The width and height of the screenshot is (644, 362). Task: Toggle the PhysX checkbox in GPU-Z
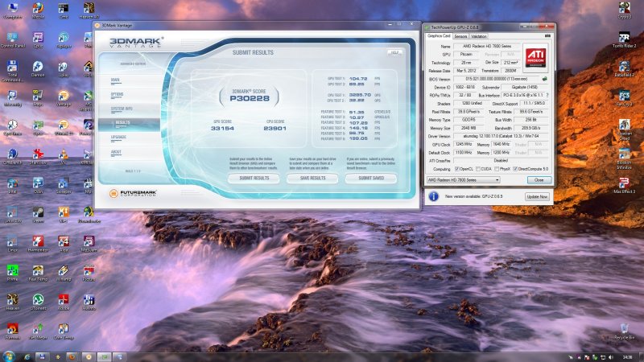pyautogui.click(x=497, y=169)
